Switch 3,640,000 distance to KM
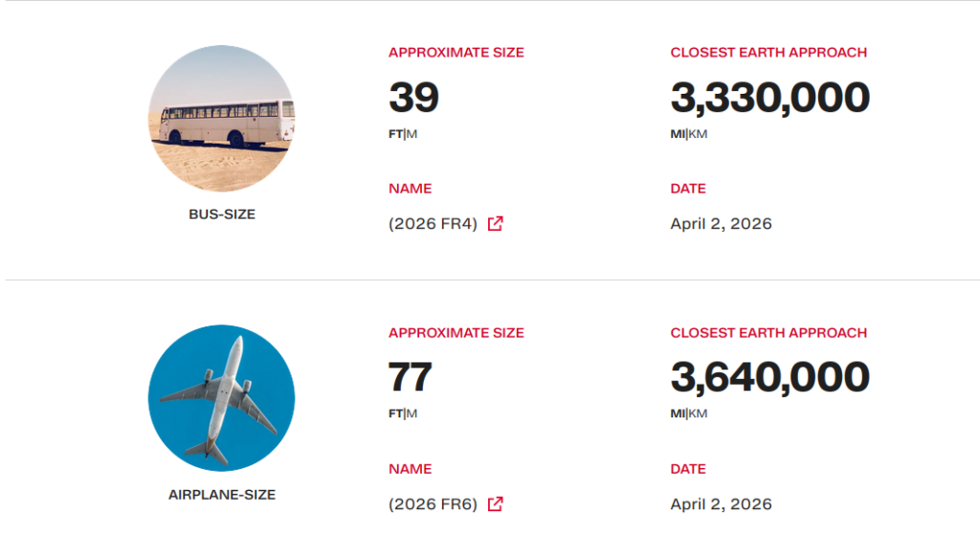This screenshot has height=560, width=980. click(x=699, y=414)
